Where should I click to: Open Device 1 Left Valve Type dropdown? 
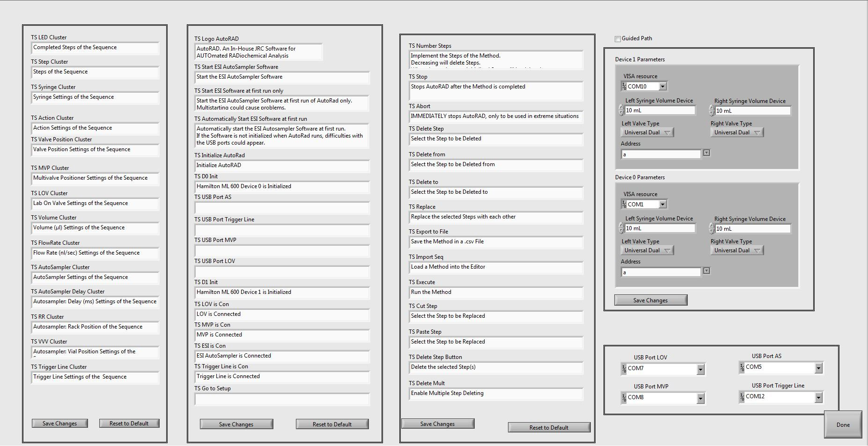647,132
